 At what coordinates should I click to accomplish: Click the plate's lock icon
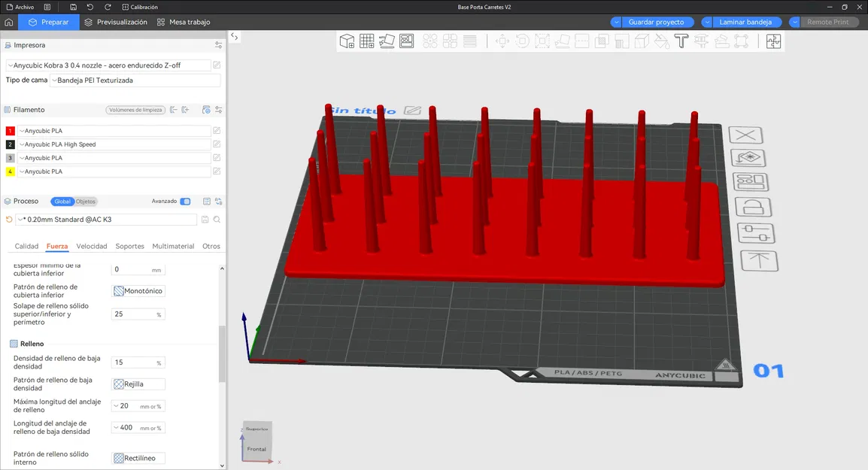click(x=754, y=207)
